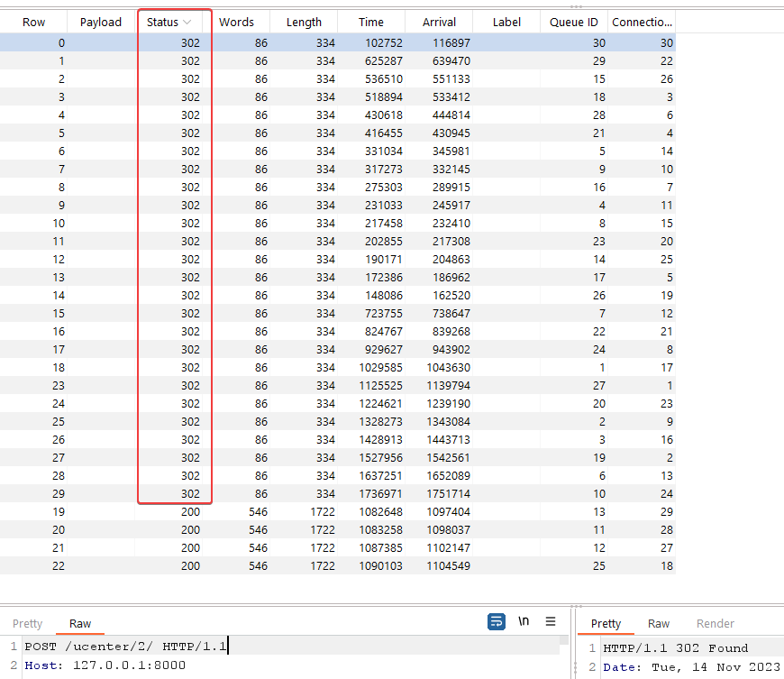Switch request view to Pretty tab
This screenshot has width=784, height=679.
pyautogui.click(x=28, y=623)
